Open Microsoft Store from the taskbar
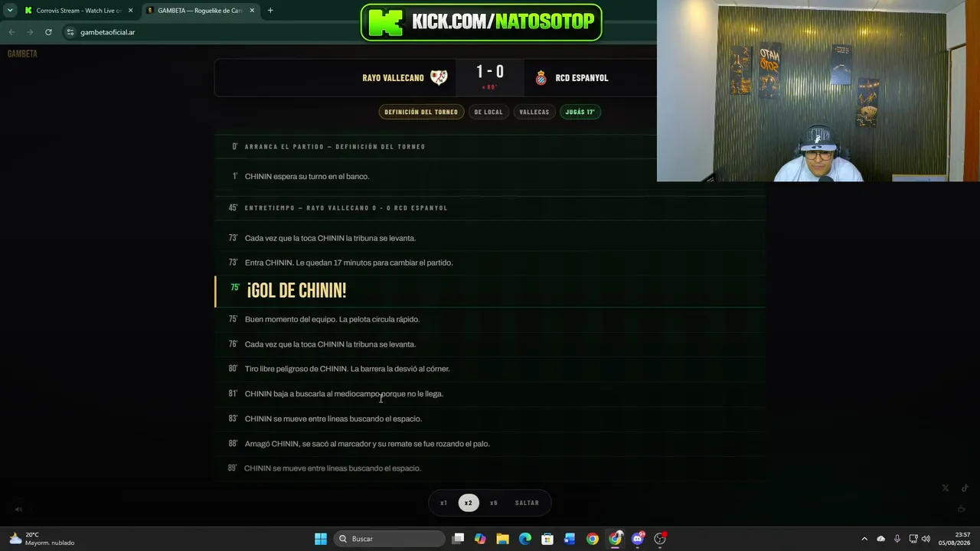980x551 pixels. tap(547, 539)
